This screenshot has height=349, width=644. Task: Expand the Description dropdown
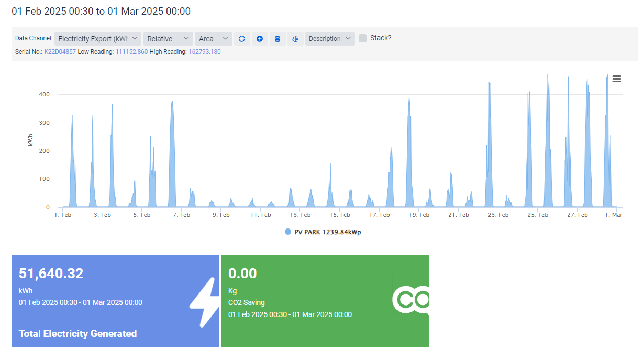tap(329, 39)
